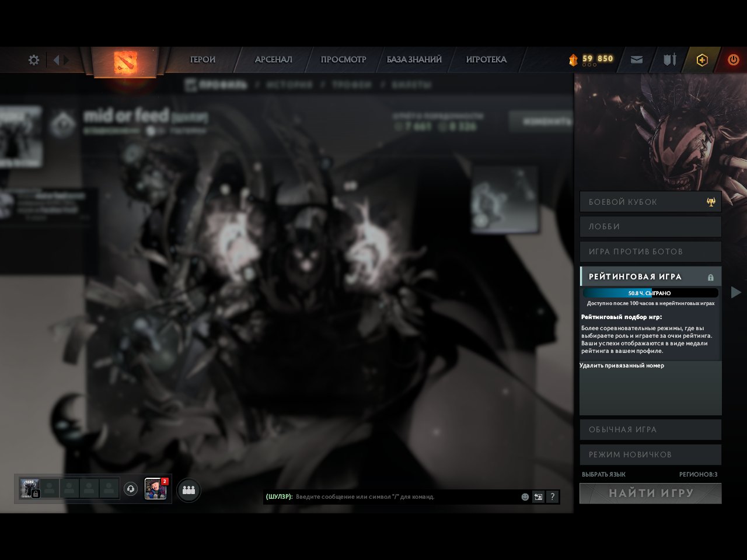Click the 50.8 hours played progress bar
Screen dimensions: 747x560
[x=651, y=293]
